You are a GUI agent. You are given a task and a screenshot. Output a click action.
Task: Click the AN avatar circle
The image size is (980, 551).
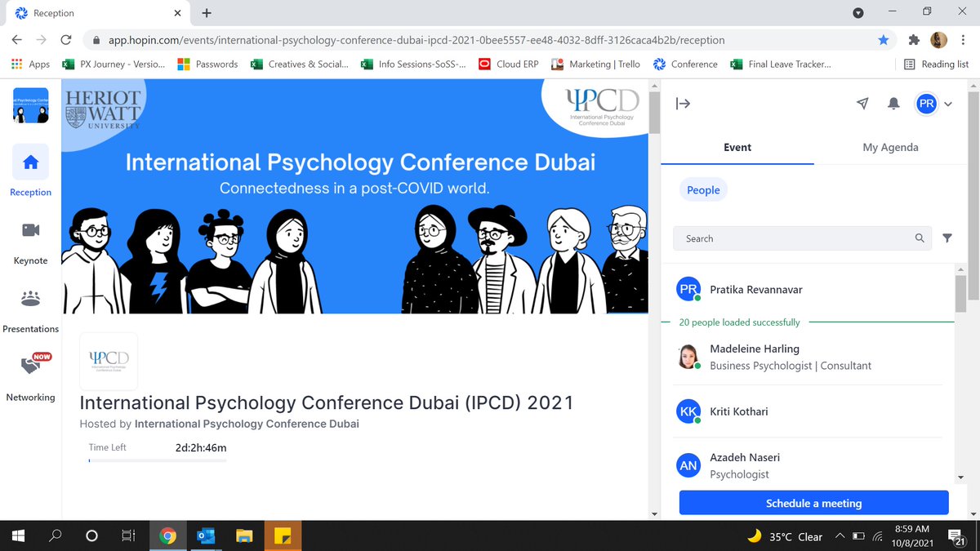click(x=689, y=465)
